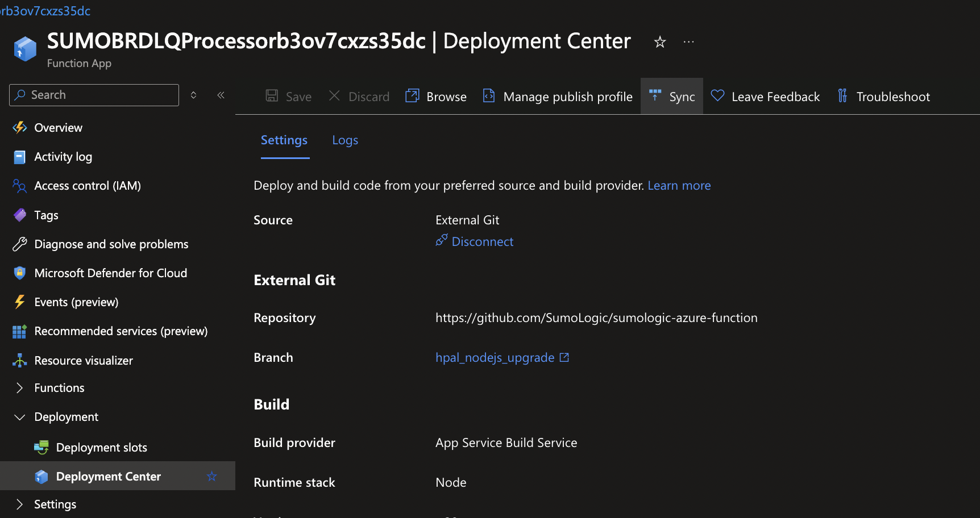Image resolution: width=980 pixels, height=518 pixels.
Task: Pin Deployment Center using its star
Action: [x=211, y=476]
